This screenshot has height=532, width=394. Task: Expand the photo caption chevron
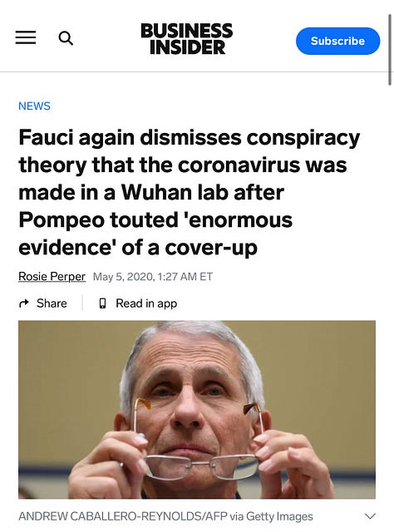(x=370, y=516)
